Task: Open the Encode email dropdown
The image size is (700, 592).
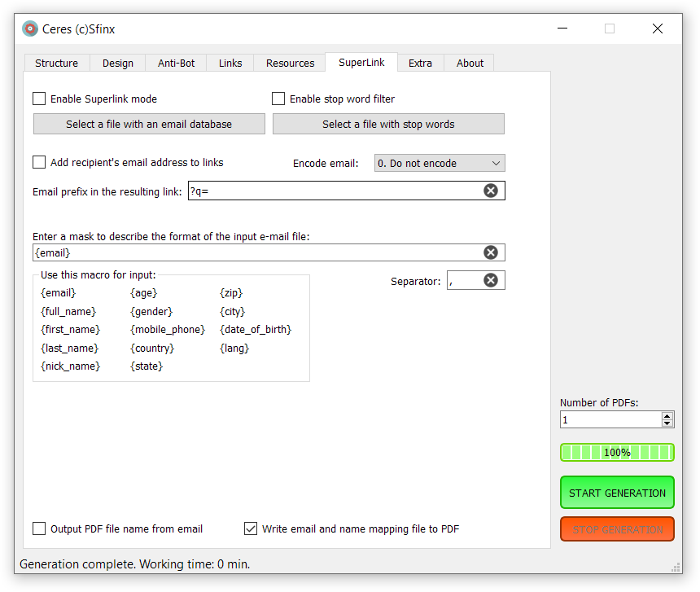Action: pyautogui.click(x=440, y=163)
